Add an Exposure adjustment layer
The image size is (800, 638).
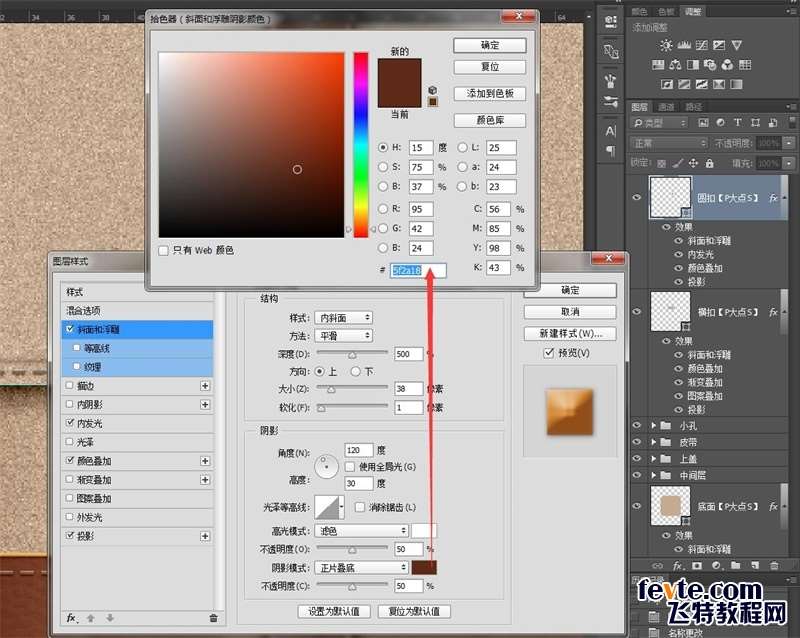point(719,45)
